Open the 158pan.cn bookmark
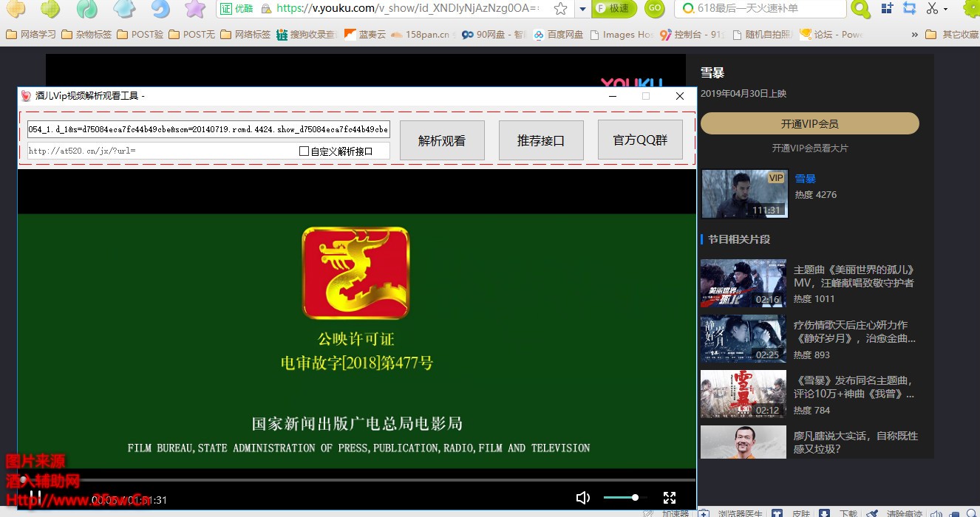 point(420,35)
